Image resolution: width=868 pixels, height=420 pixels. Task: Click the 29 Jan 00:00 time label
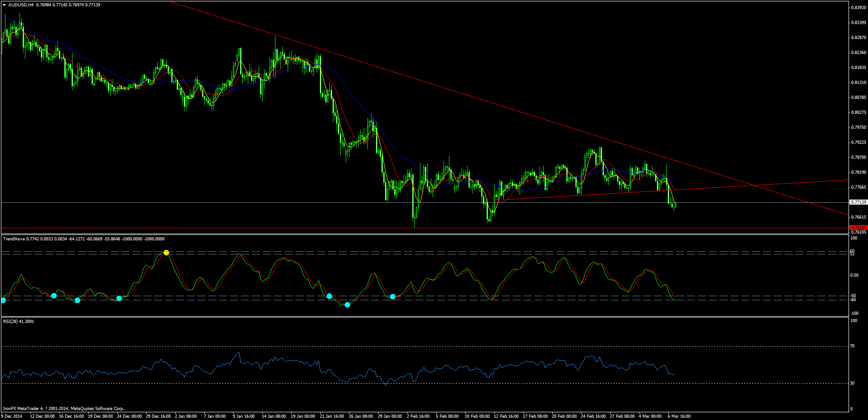[390, 416]
